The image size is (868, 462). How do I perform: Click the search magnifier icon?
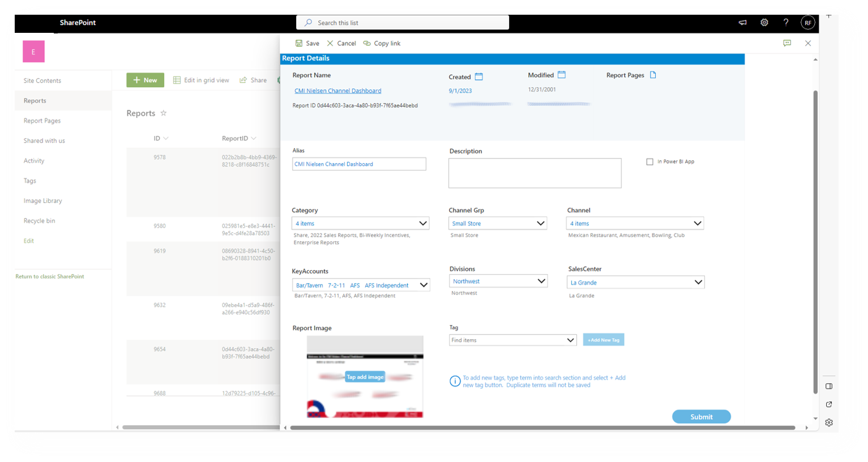308,23
